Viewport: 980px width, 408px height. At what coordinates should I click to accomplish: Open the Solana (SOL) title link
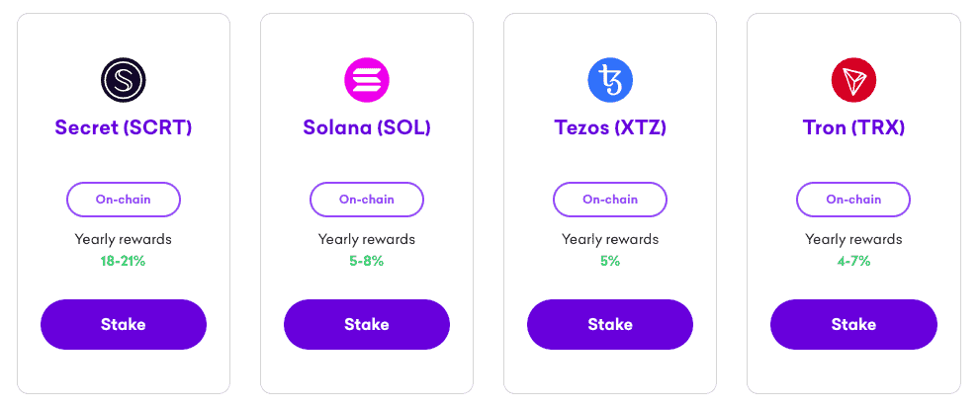click(x=367, y=127)
